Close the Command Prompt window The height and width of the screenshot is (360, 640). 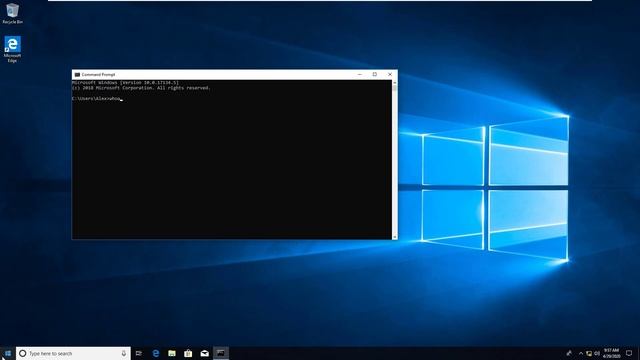390,74
